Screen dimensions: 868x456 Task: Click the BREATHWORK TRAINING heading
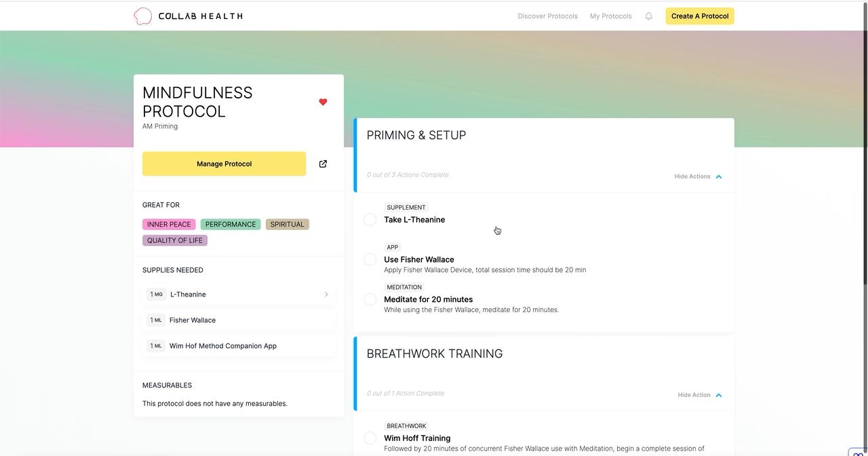tap(435, 354)
